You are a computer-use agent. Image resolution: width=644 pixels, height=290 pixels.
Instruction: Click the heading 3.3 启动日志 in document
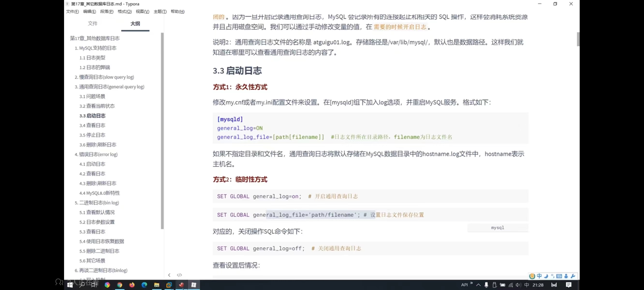(237, 71)
